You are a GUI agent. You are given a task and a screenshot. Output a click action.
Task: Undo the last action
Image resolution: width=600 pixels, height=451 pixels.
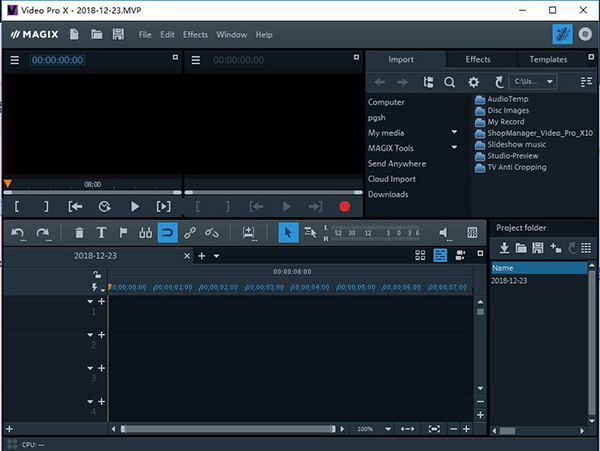click(x=18, y=233)
